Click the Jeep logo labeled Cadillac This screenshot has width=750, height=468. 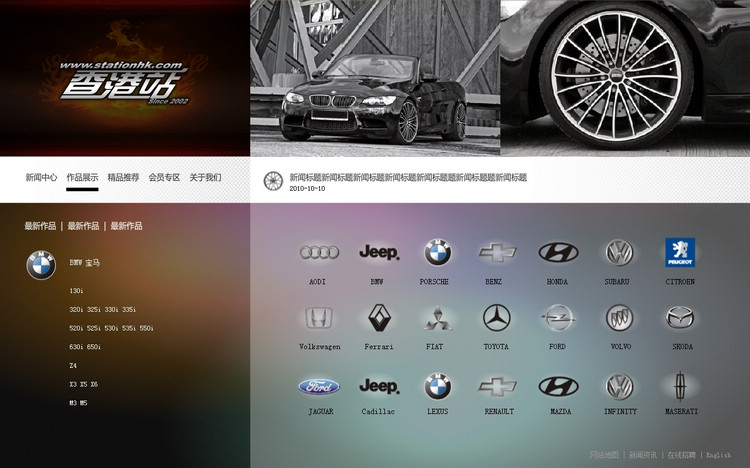379,386
